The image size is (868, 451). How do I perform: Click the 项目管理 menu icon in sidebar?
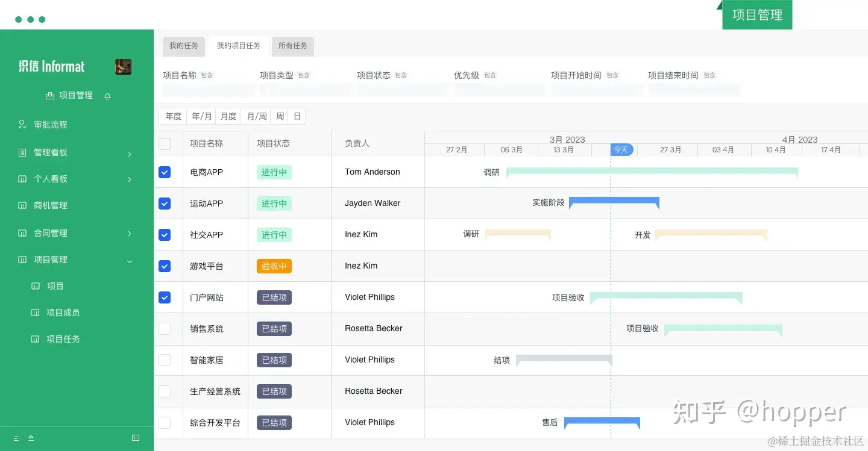coord(22,260)
